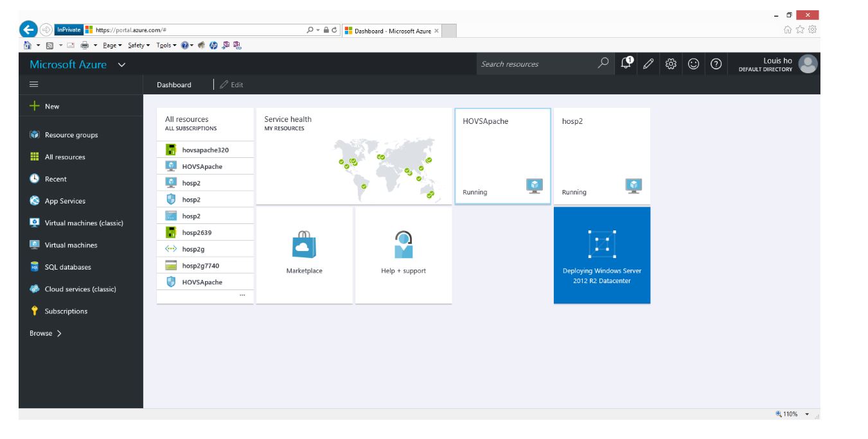Click the feedback smiley icon

click(693, 64)
